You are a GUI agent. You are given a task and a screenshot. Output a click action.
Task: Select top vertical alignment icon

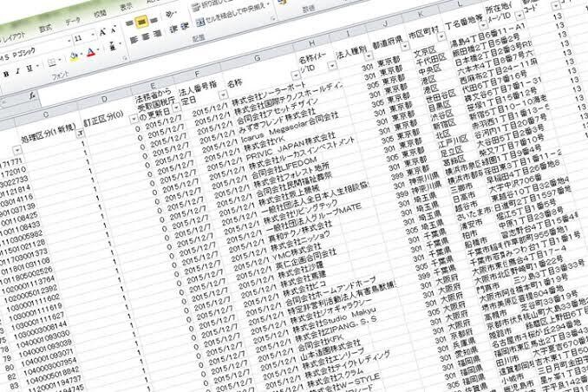click(x=130, y=23)
